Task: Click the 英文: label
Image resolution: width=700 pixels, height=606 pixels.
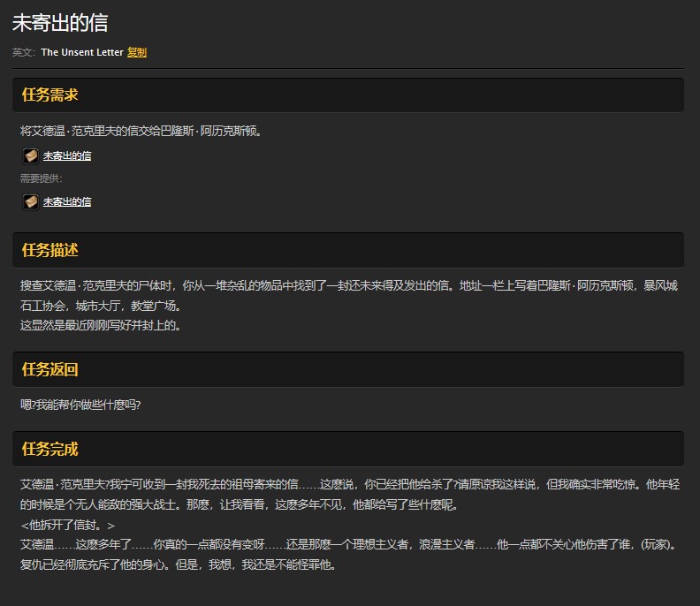Action: 24,52
